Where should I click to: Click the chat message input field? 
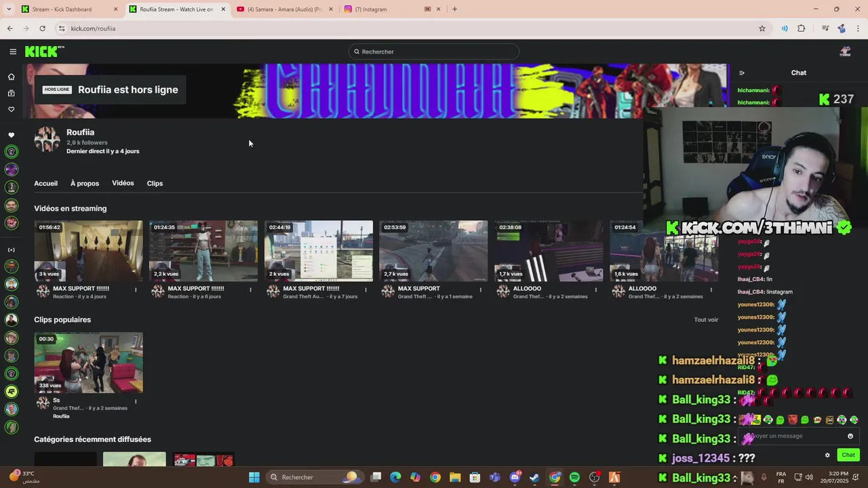click(799, 436)
